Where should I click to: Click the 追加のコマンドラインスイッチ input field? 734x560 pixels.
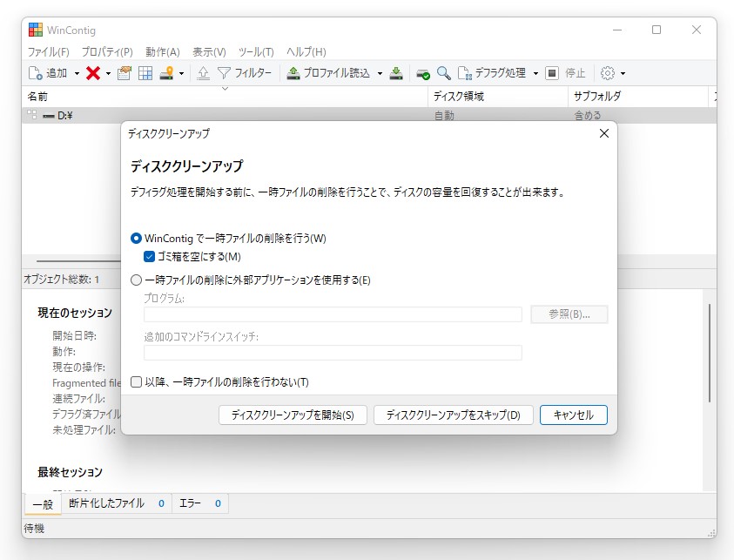tap(333, 353)
